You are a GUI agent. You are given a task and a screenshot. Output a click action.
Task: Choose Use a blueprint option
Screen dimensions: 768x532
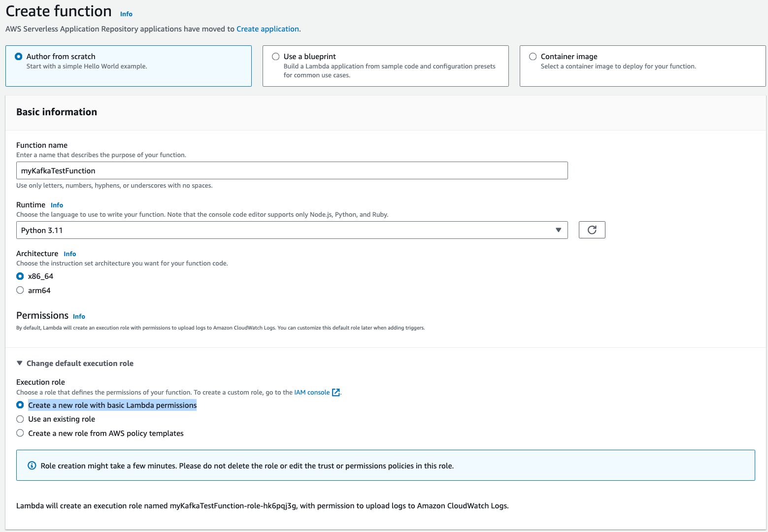click(x=276, y=56)
